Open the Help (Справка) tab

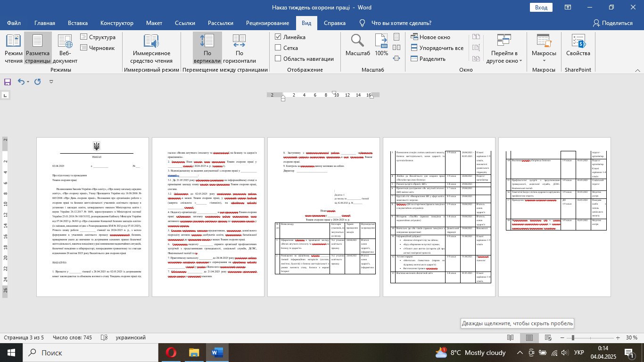[335, 23]
